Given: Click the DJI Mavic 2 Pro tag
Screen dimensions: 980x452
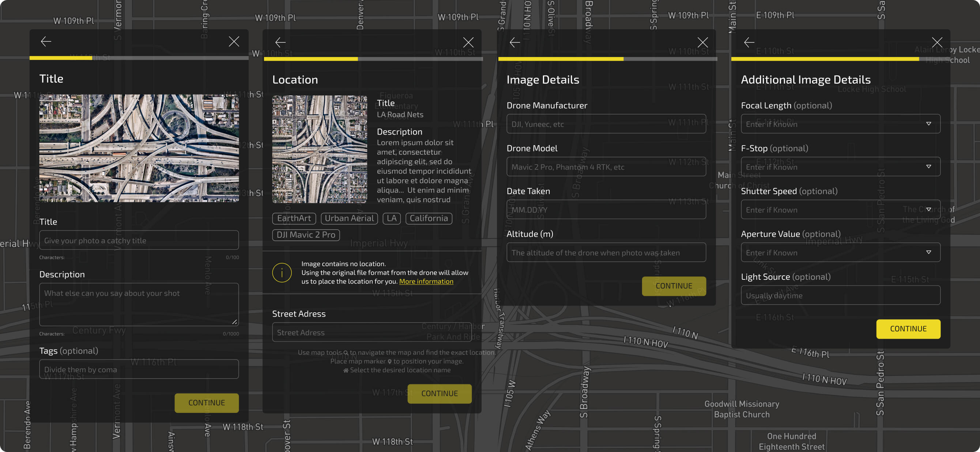Looking at the screenshot, I should click(x=306, y=235).
